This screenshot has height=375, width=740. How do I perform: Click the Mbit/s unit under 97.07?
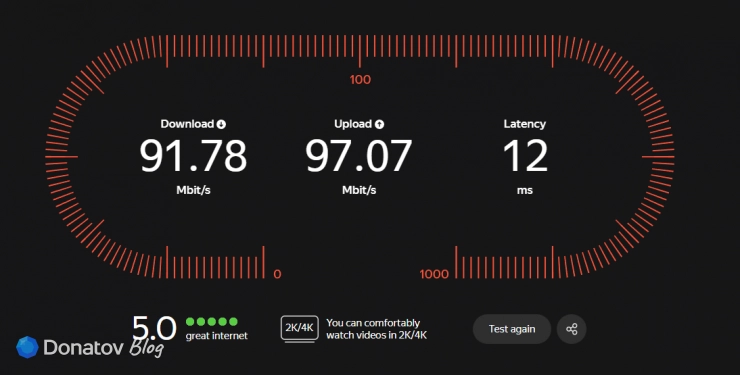(359, 190)
